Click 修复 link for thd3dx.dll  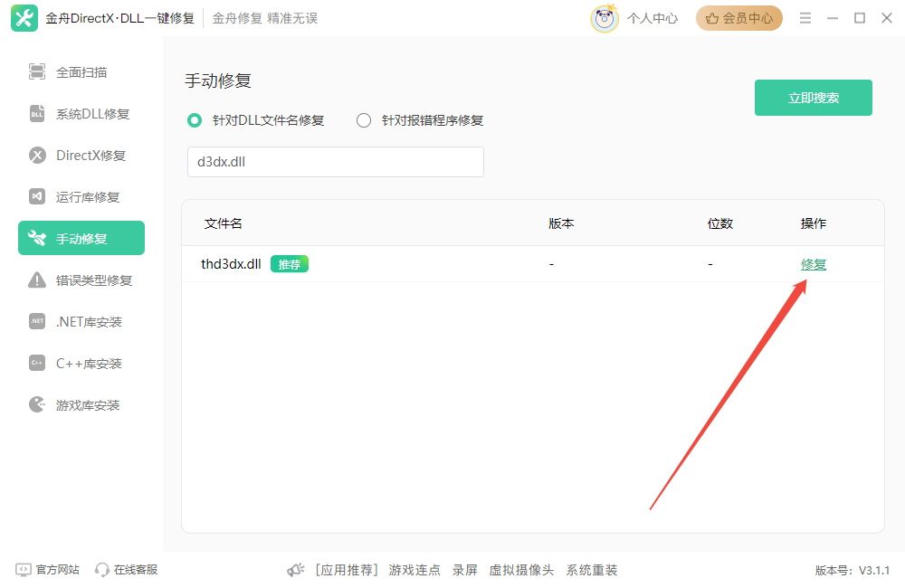[x=814, y=264]
